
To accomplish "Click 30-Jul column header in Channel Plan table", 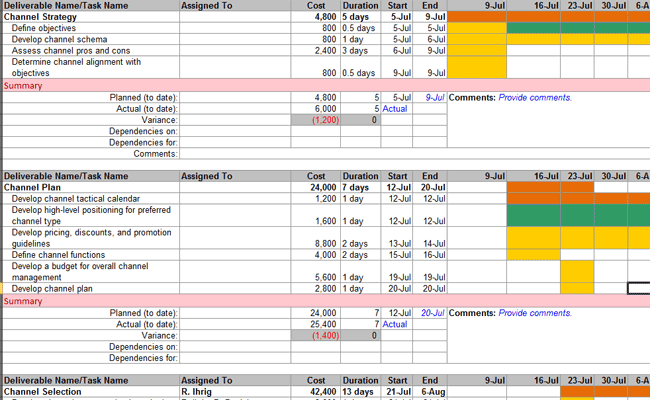I will pyautogui.click(x=611, y=176).
